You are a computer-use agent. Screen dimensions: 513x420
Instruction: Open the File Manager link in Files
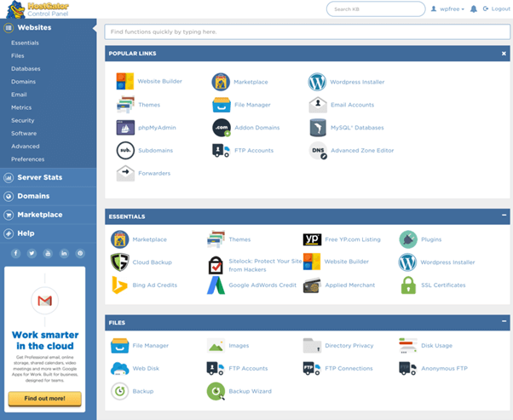click(x=151, y=345)
